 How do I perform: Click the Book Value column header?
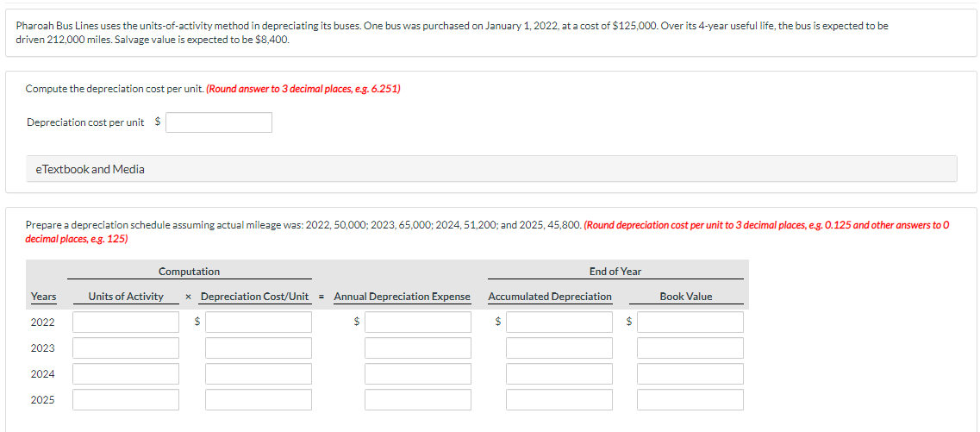pyautogui.click(x=686, y=297)
